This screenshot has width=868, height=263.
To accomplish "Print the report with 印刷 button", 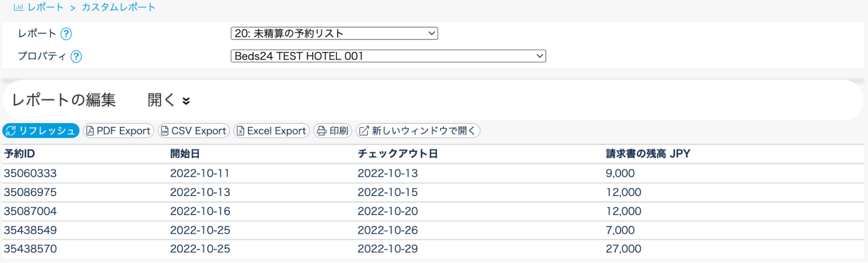I will click(333, 131).
